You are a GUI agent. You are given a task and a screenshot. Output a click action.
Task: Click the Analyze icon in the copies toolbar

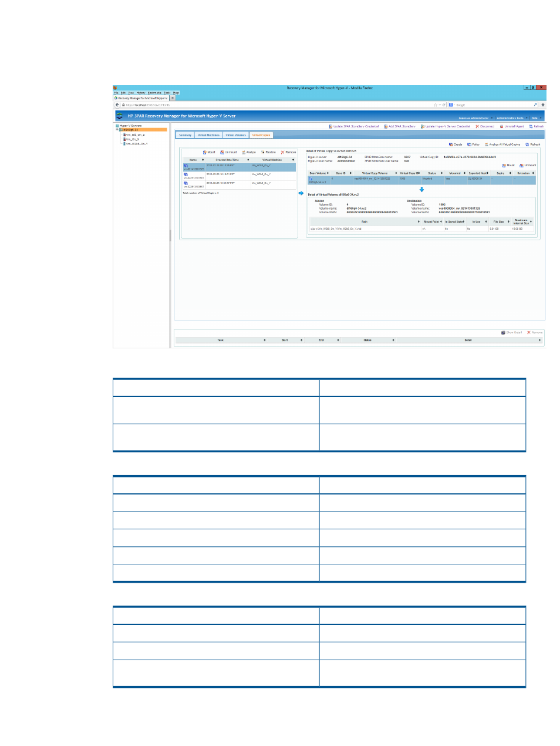tap(244, 152)
